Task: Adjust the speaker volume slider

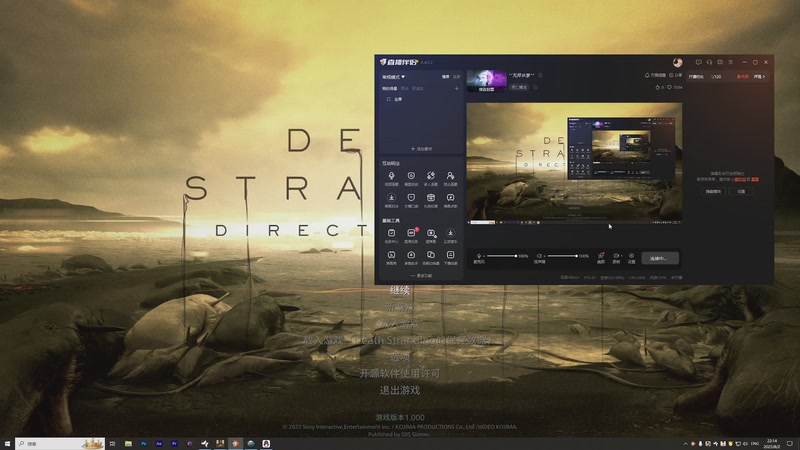Action: point(562,256)
